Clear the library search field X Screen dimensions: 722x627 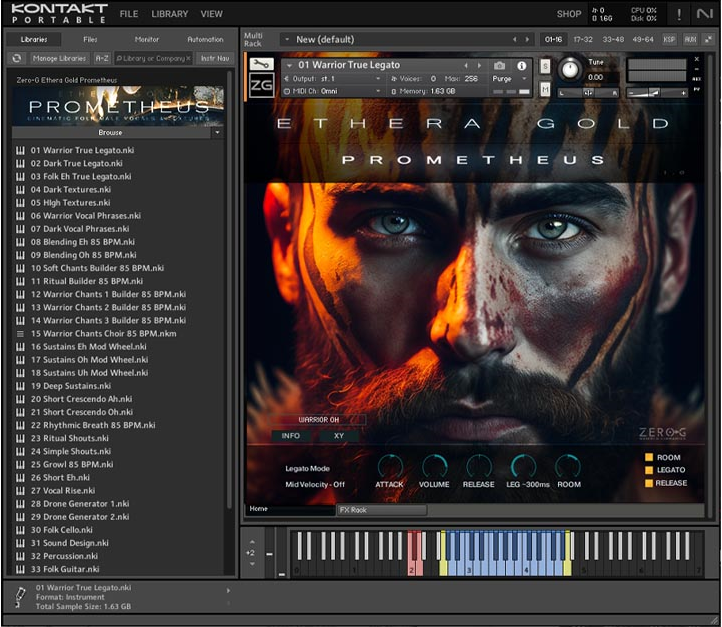[x=188, y=58]
